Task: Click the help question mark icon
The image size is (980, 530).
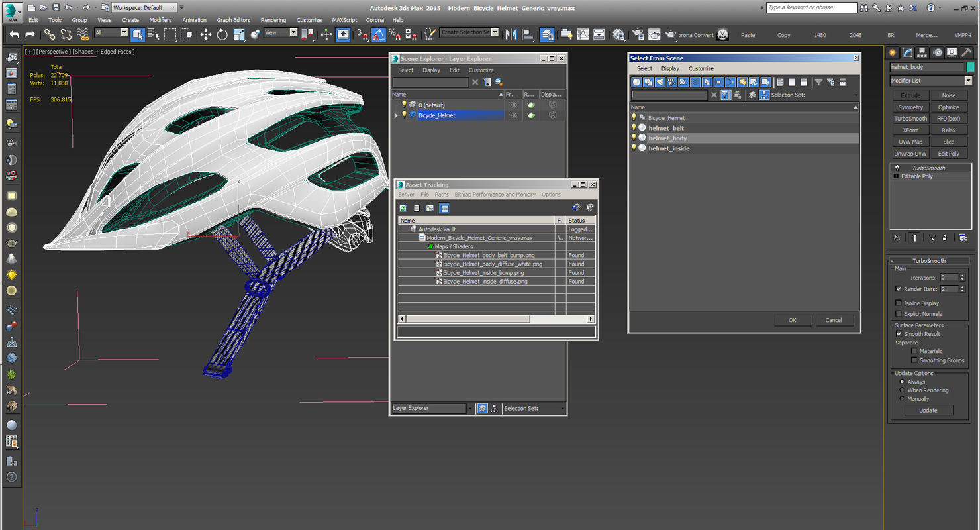Action: pos(930,8)
